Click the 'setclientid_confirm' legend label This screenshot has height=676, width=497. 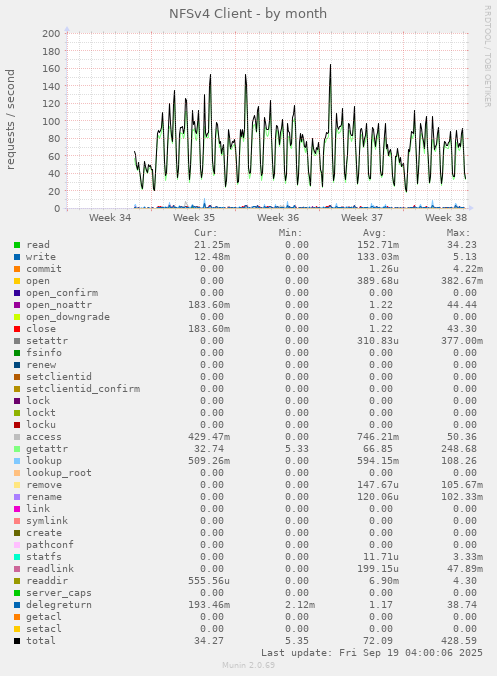point(83,389)
